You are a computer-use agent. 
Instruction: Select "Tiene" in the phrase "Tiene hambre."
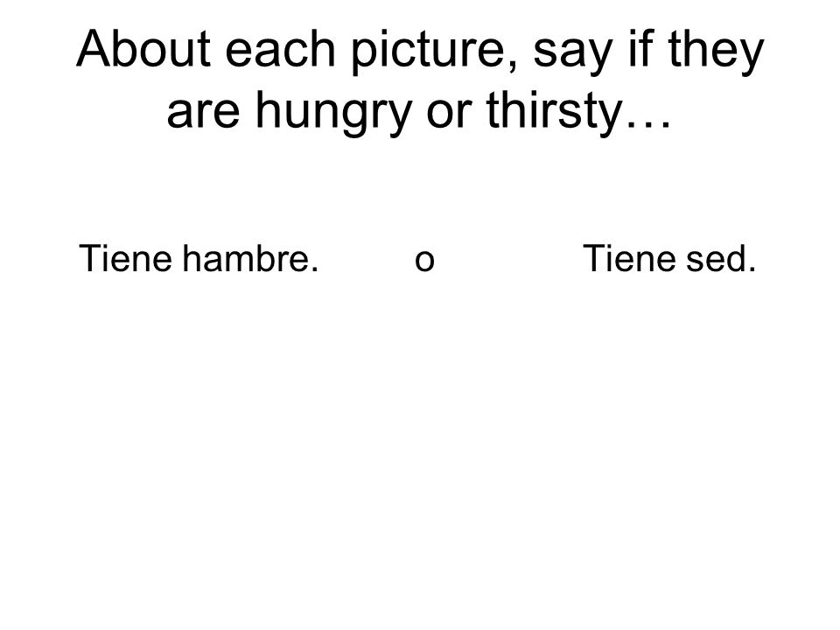tap(126, 258)
